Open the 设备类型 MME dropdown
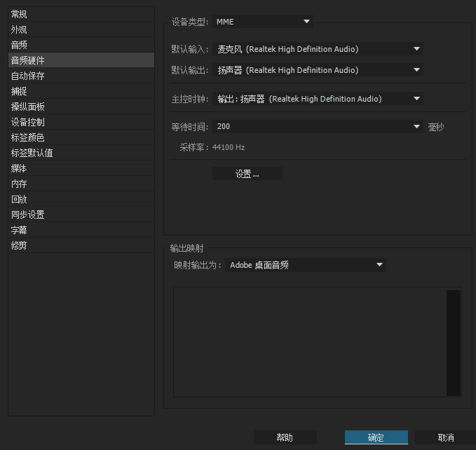Image resolution: width=476 pixels, height=450 pixels. tap(262, 22)
